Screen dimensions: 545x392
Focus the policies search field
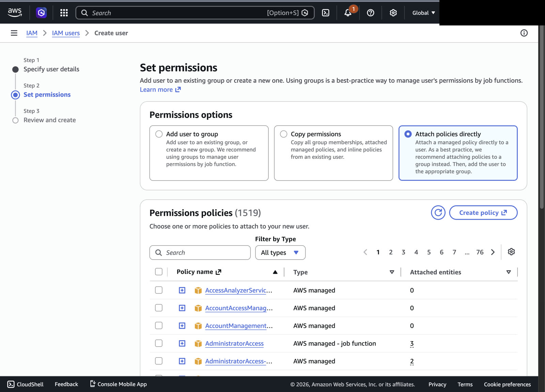[200, 252]
